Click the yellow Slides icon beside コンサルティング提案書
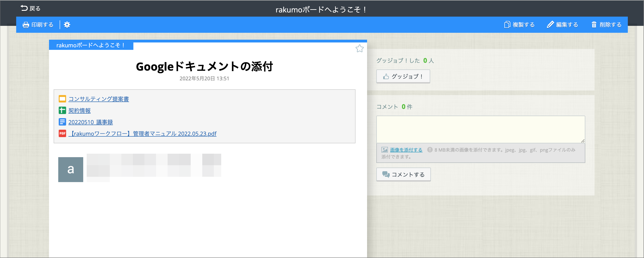The image size is (644, 258). (62, 99)
